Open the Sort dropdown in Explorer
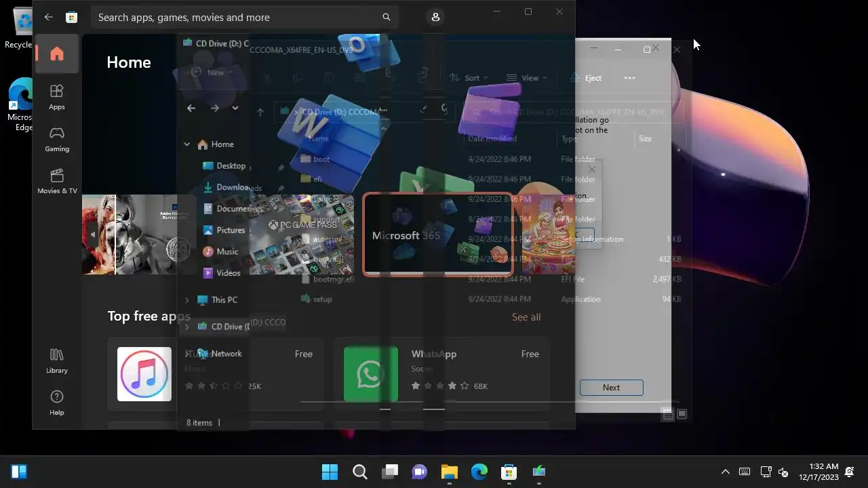Image resolution: width=868 pixels, height=488 pixels. pyautogui.click(x=469, y=78)
